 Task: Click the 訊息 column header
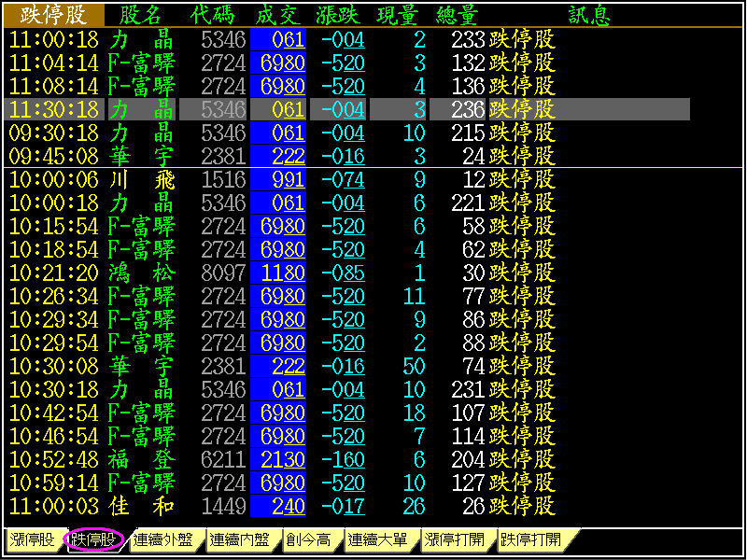588,15
